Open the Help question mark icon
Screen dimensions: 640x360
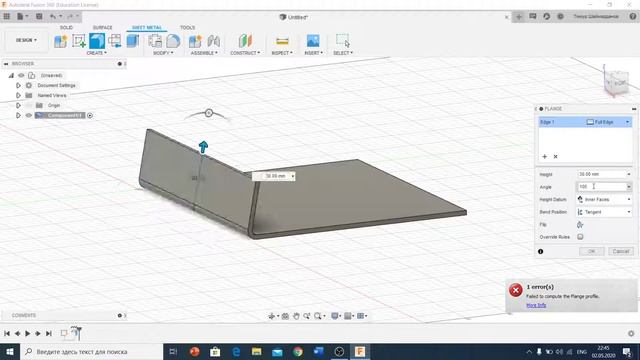[x=633, y=16]
